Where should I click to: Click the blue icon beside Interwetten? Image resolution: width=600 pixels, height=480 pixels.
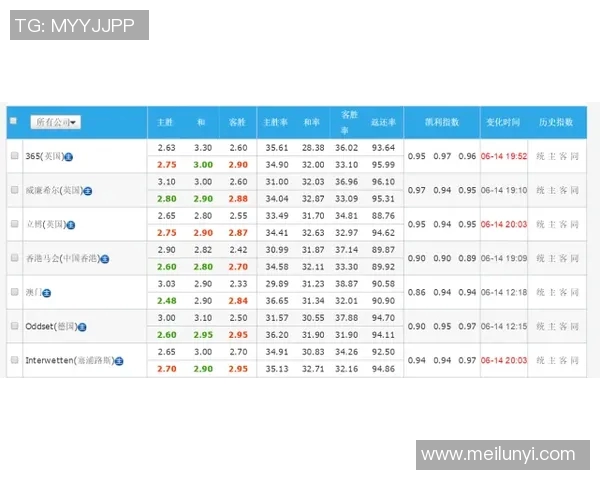(x=120, y=360)
